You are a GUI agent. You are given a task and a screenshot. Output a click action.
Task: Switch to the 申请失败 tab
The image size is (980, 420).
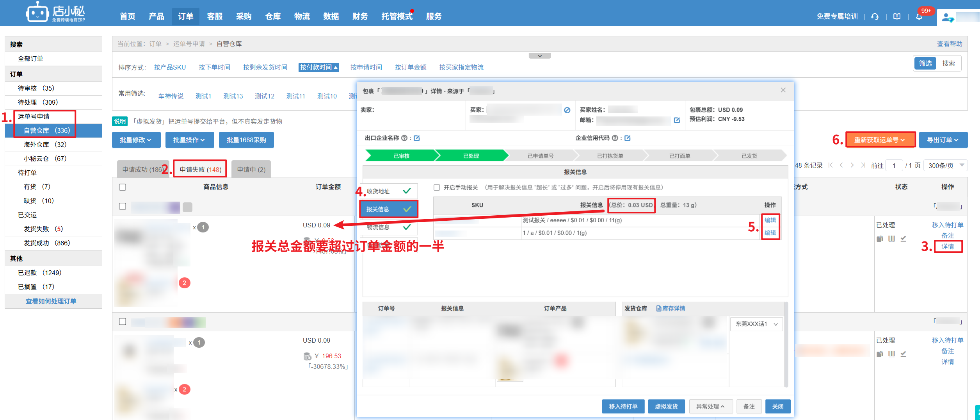200,169
